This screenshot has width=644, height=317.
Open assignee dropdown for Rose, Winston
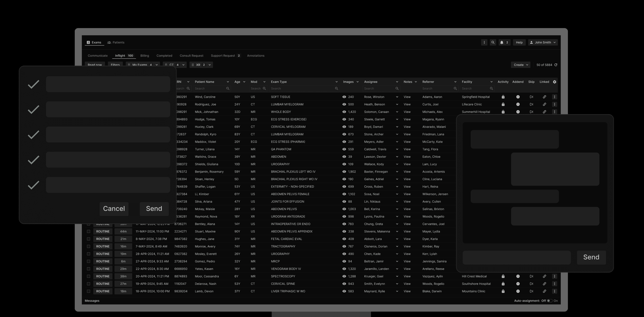point(397,97)
